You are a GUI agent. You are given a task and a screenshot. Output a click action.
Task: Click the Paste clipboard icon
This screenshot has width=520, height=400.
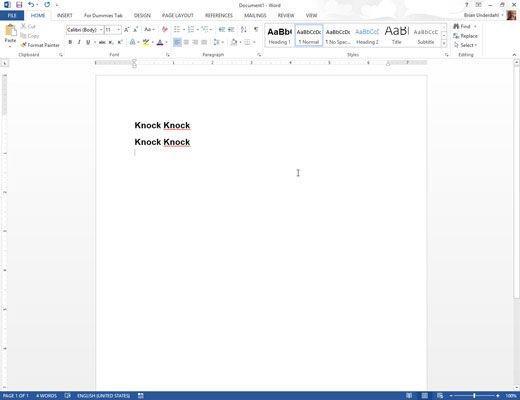[x=10, y=31]
